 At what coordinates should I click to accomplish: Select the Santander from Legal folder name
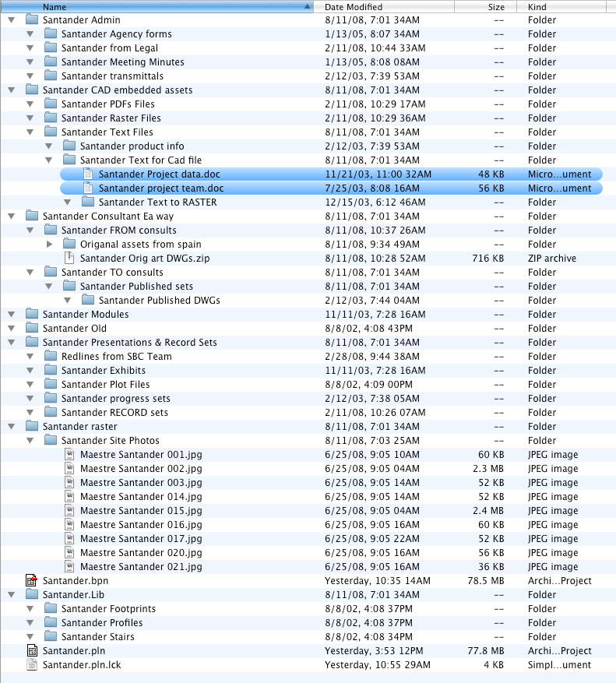[x=109, y=48]
